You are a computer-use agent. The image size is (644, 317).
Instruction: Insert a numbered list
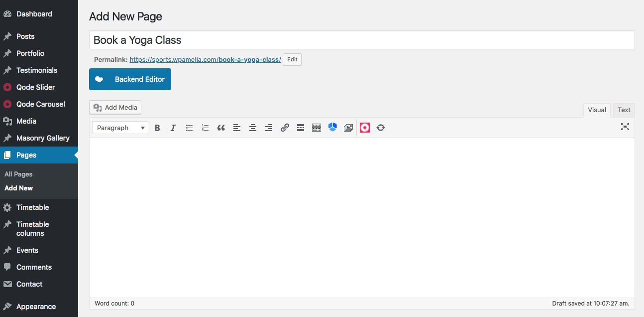(205, 128)
